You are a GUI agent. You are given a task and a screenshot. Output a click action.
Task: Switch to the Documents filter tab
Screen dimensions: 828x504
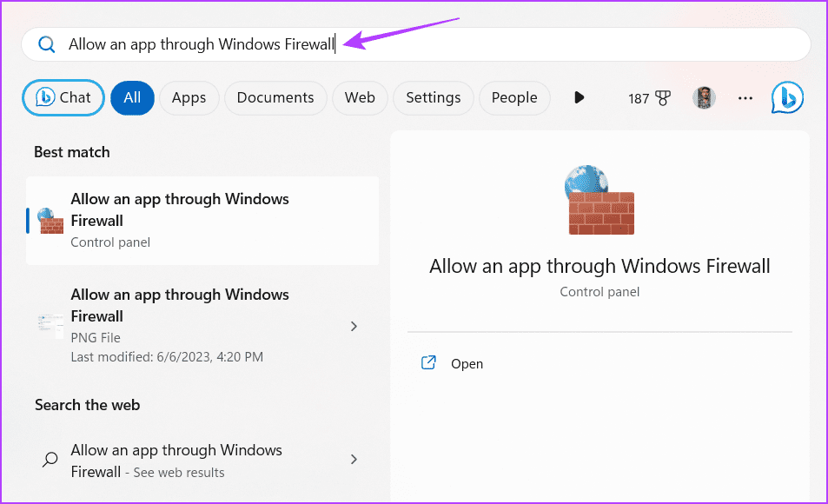coord(275,97)
